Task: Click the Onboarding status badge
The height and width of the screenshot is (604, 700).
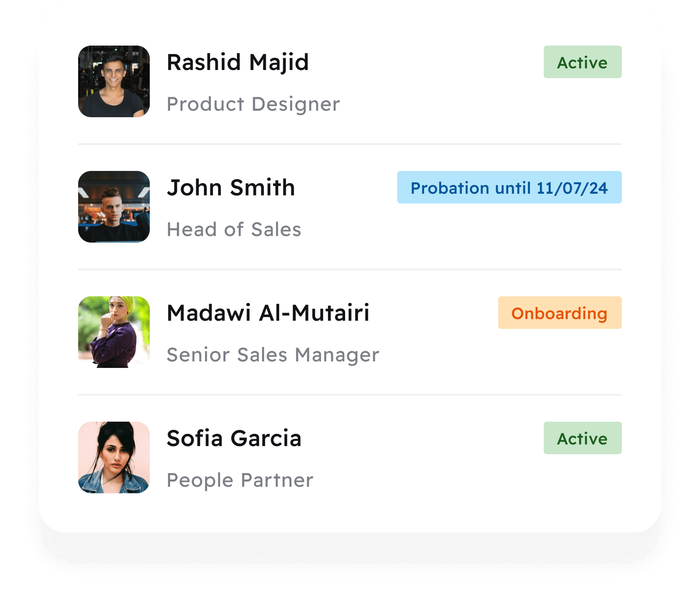Action: (559, 313)
